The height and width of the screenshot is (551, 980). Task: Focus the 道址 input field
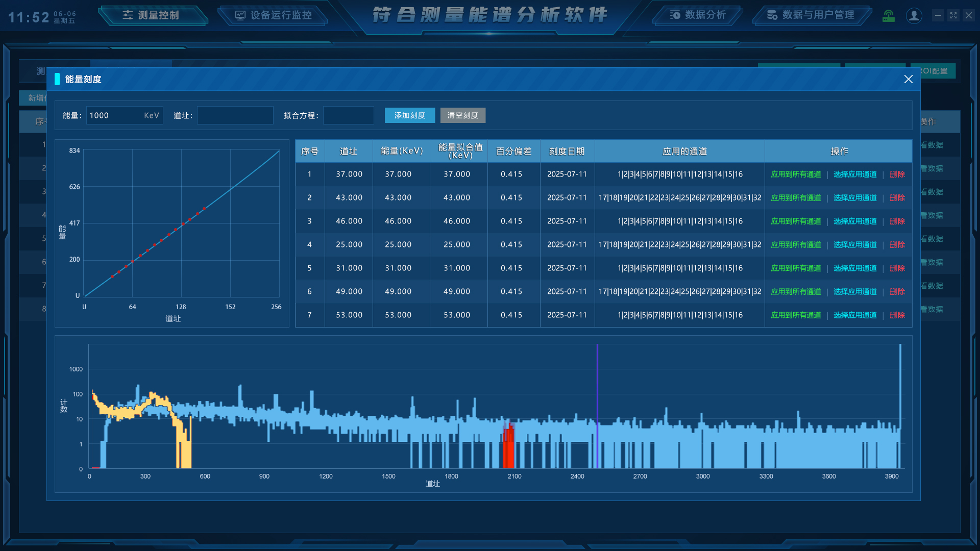point(235,115)
